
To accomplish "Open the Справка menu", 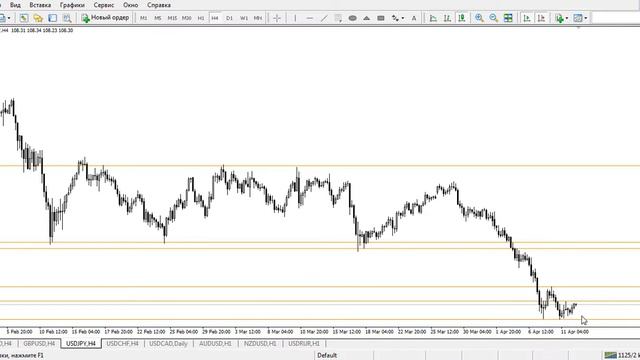I will [x=159, y=5].
